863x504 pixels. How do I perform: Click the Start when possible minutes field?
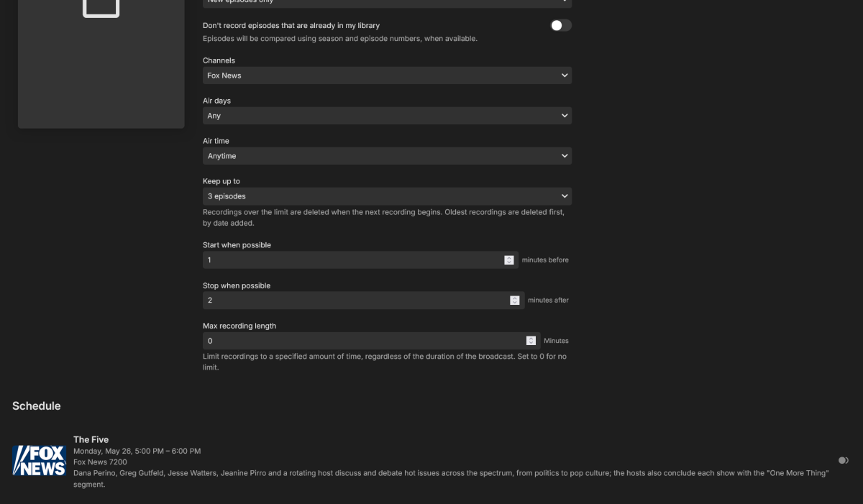click(352, 260)
